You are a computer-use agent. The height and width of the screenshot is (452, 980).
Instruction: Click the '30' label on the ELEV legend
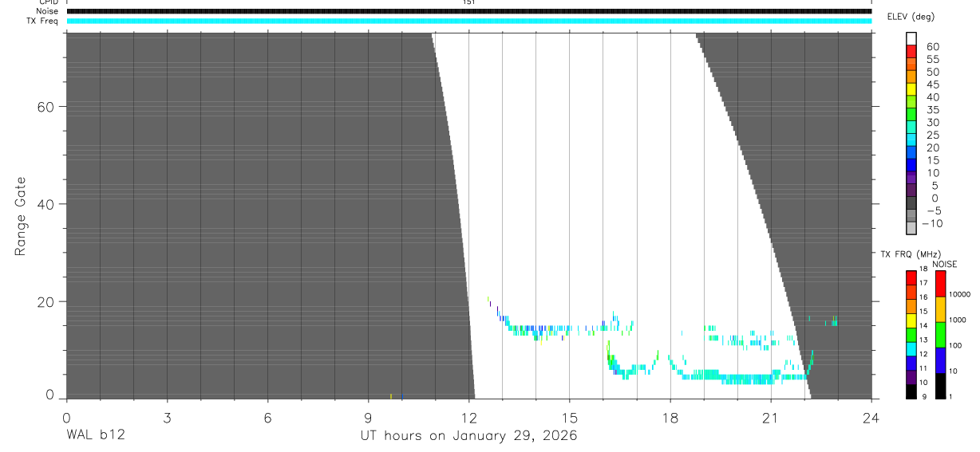click(x=932, y=122)
